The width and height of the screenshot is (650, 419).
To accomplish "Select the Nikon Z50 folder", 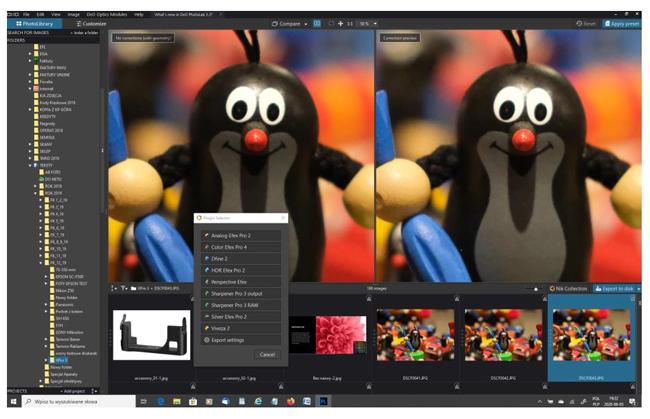I will (x=64, y=291).
